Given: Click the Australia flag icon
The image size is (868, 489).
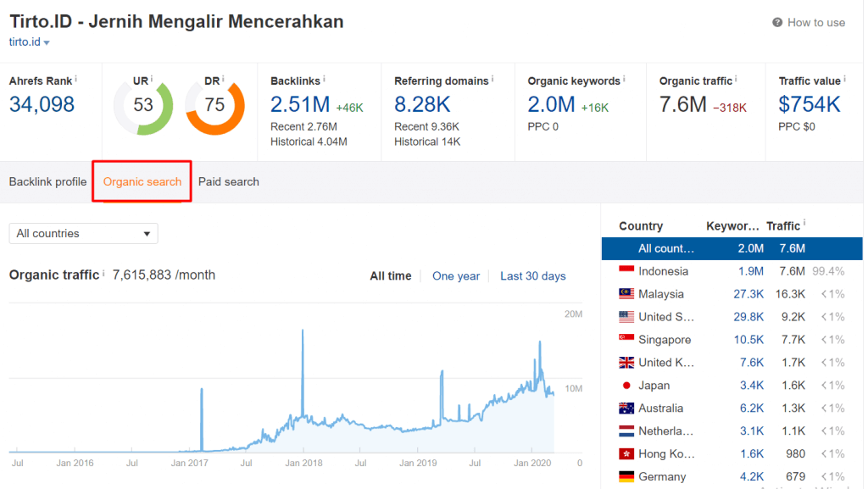Looking at the screenshot, I should (x=626, y=408).
